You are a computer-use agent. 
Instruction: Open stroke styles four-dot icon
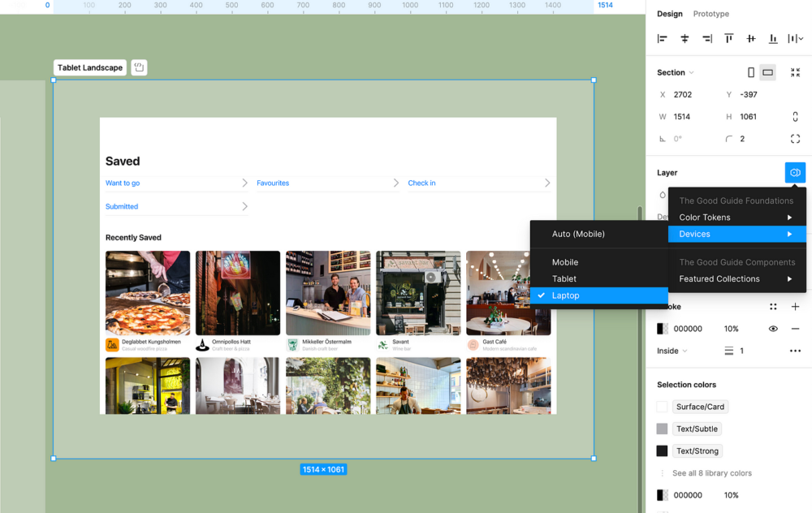coord(773,307)
